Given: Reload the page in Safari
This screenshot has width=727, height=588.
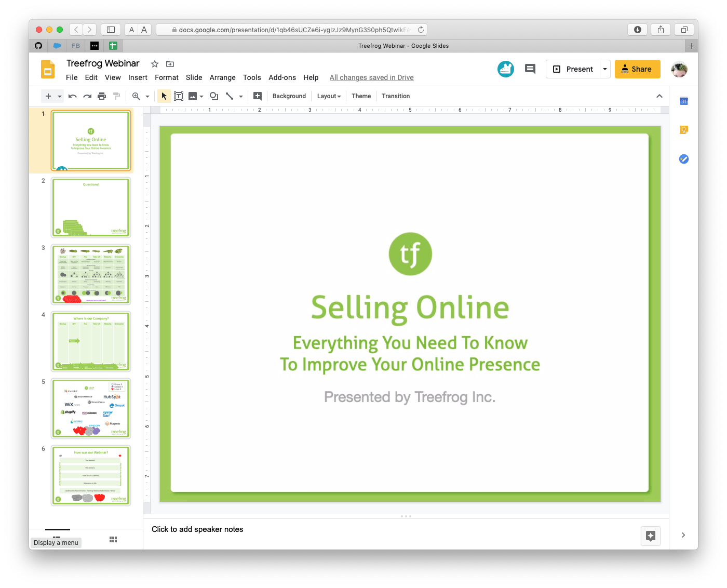Looking at the screenshot, I should coord(421,30).
